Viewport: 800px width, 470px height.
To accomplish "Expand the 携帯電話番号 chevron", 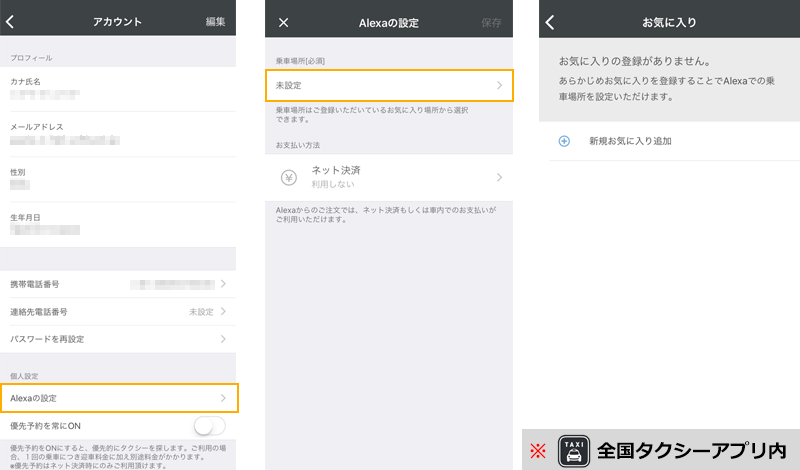I will click(x=223, y=284).
